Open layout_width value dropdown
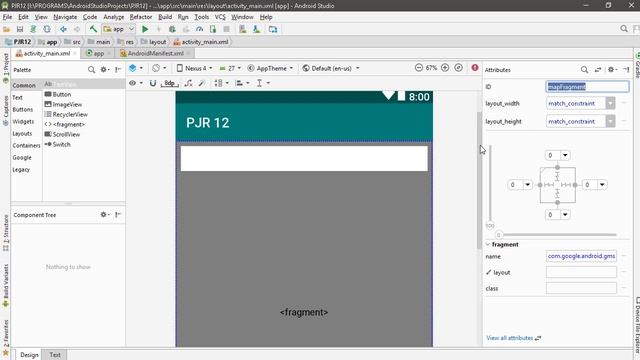Screen dimensions: 640x360 610,103
